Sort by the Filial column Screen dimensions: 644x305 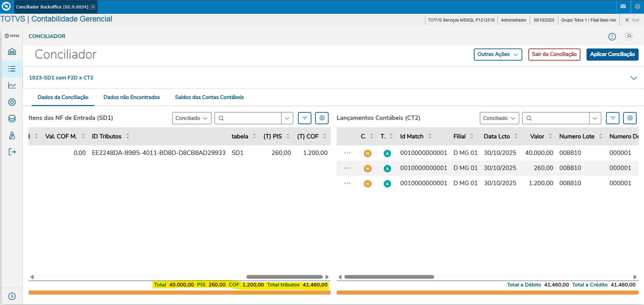pos(471,136)
